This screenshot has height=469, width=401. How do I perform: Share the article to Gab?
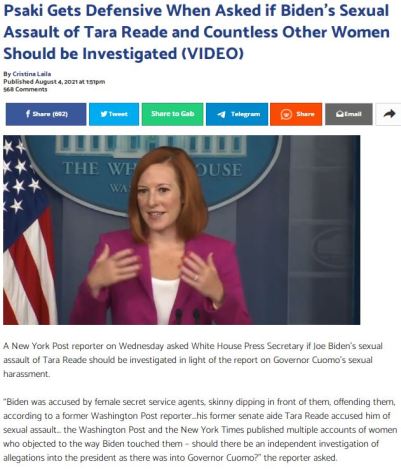pos(172,114)
